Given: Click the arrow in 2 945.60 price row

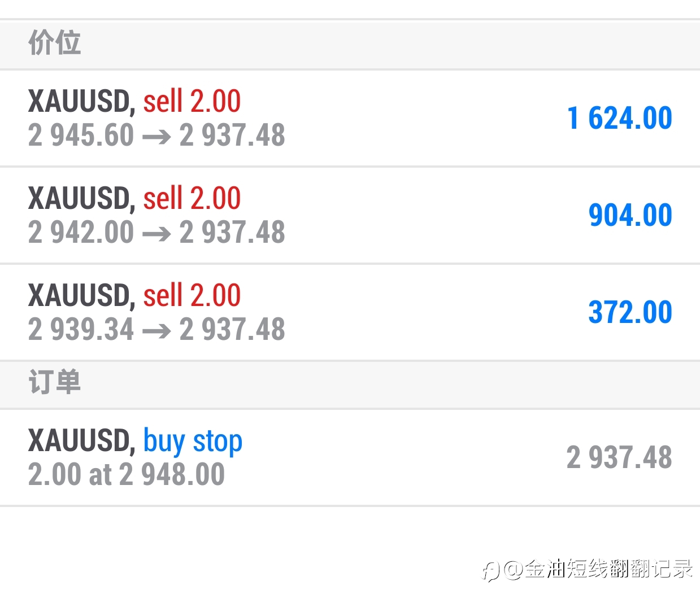Looking at the screenshot, I should [x=156, y=137].
